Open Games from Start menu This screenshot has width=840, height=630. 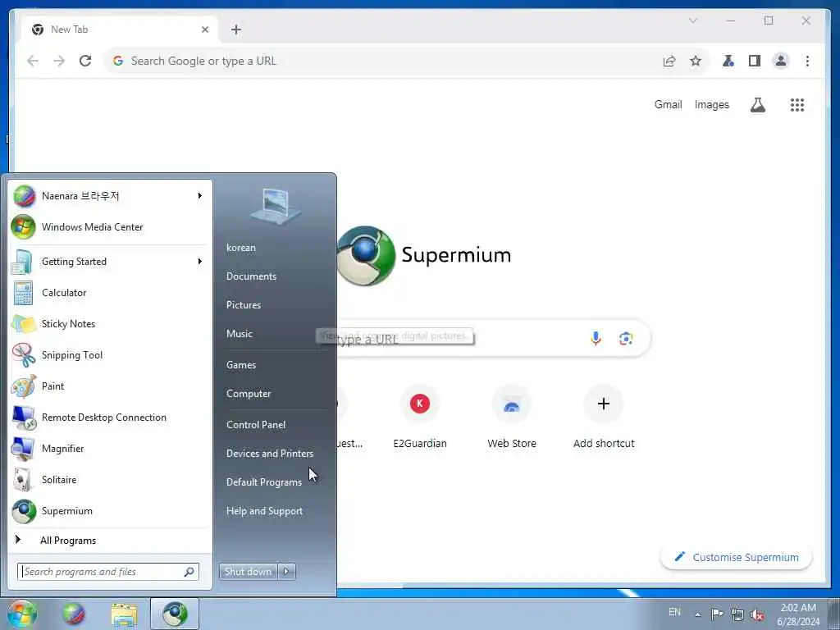pos(241,365)
